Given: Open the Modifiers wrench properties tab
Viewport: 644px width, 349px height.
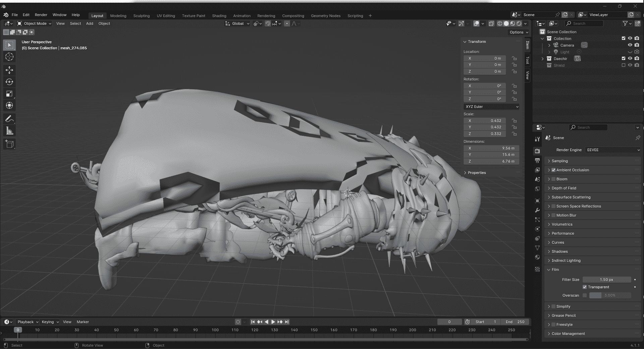Looking at the screenshot, I should click(537, 210).
